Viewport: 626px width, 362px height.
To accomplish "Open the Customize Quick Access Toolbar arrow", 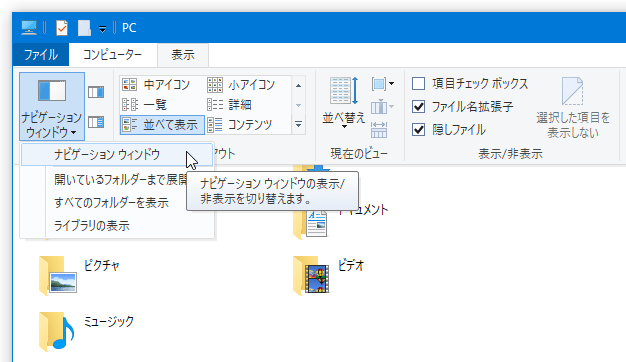I will 102,28.
